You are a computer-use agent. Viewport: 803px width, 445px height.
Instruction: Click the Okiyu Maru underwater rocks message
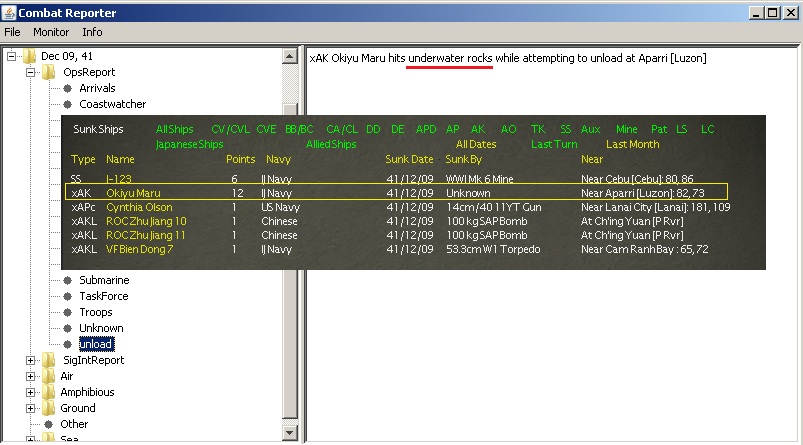(x=508, y=58)
